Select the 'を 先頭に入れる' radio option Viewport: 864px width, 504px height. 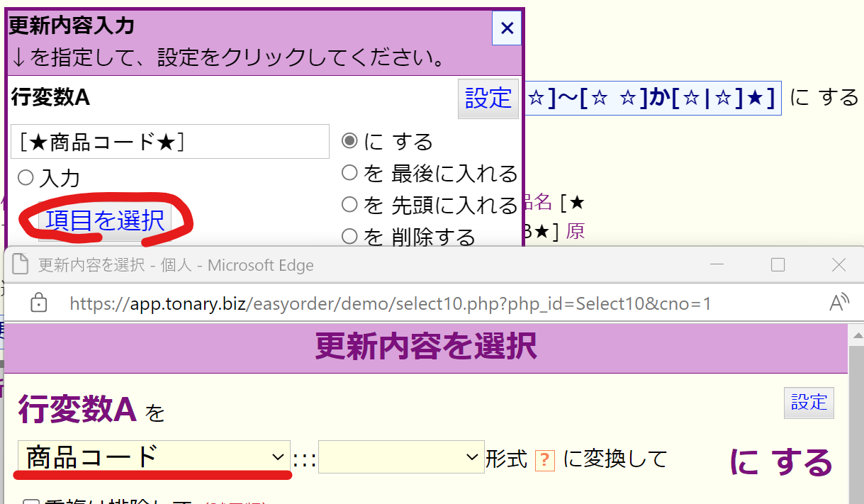coord(349,205)
